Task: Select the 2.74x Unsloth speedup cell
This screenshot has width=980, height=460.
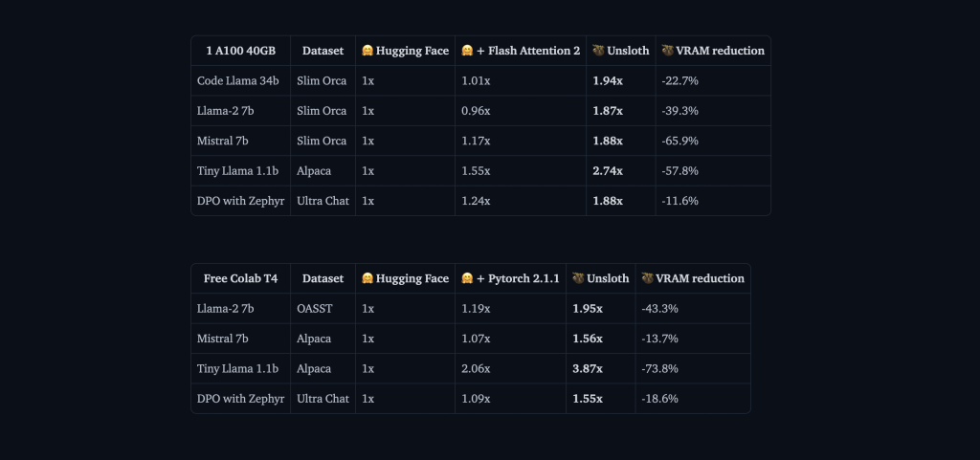Action: click(608, 170)
